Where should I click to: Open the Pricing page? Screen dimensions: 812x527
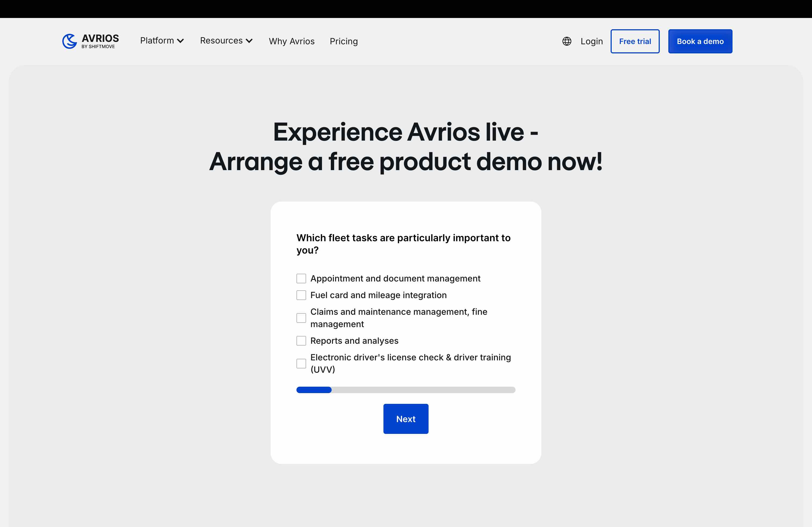click(343, 41)
